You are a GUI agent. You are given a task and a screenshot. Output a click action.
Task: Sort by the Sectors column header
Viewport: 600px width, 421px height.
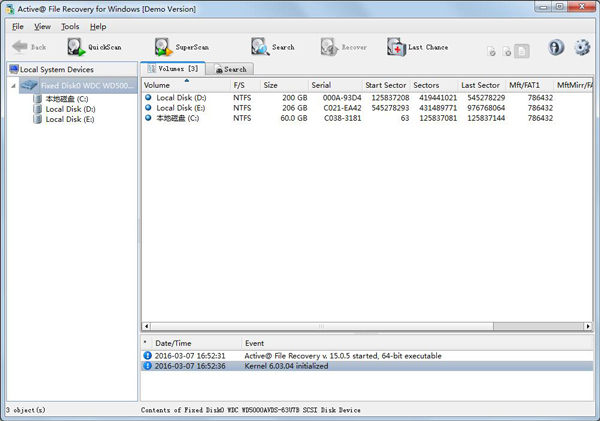[x=434, y=85]
